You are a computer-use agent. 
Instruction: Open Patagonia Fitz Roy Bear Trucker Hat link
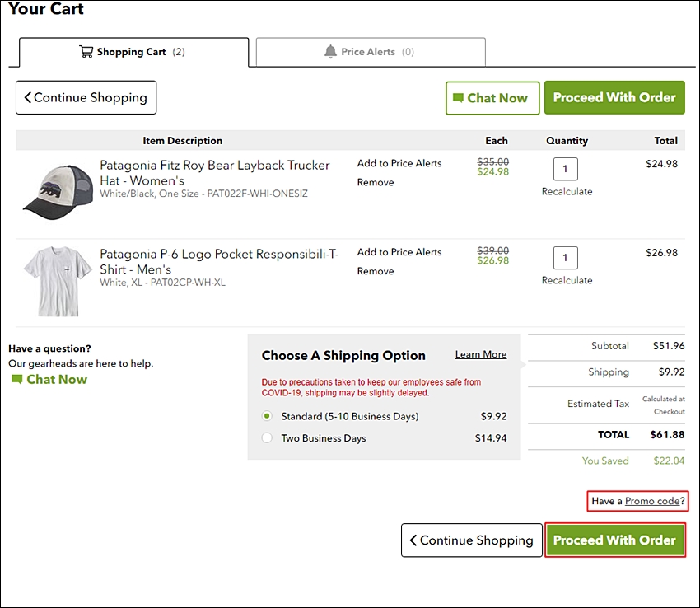tap(215, 173)
